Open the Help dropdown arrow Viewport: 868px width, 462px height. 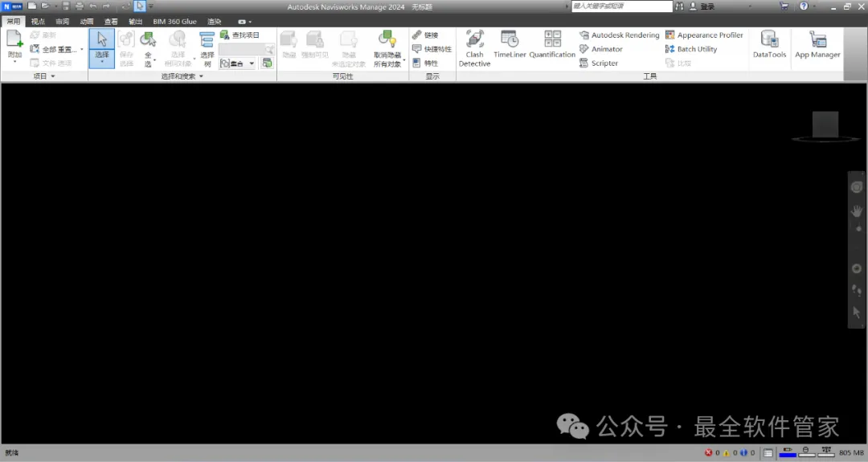[814, 6]
